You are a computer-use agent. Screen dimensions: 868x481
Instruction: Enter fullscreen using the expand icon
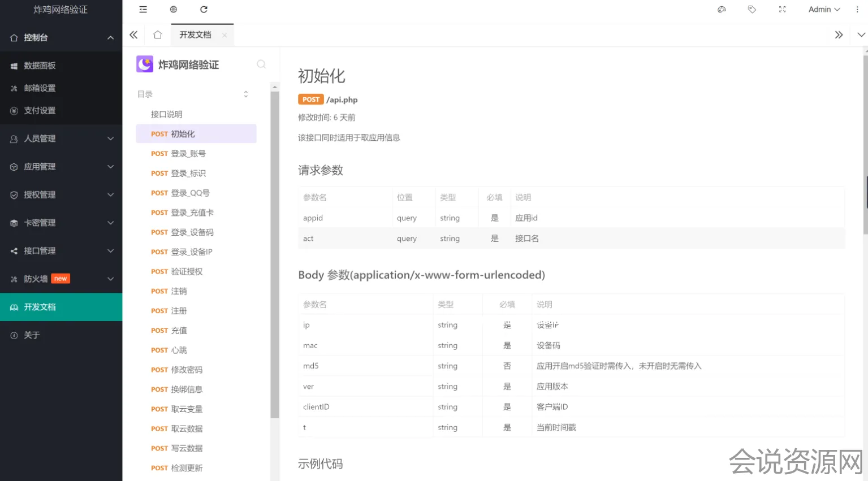[x=782, y=10]
